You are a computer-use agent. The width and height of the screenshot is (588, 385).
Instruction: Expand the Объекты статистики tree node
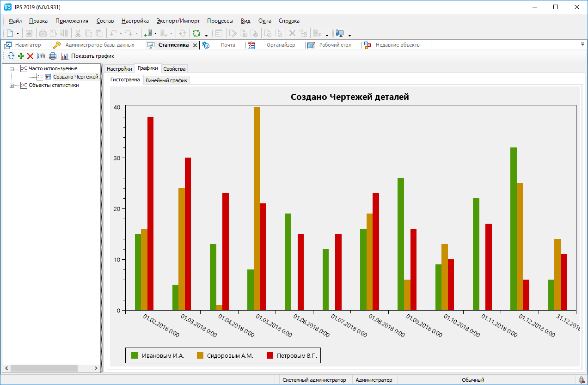click(12, 85)
